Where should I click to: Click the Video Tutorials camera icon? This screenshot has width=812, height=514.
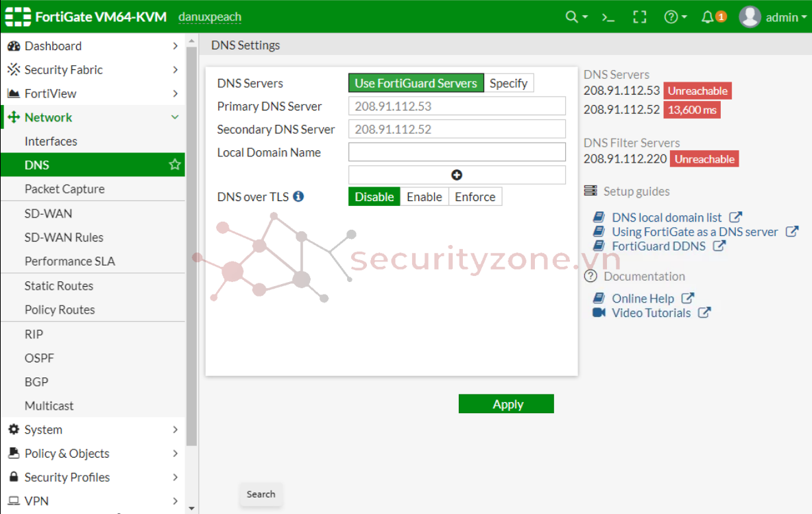pyautogui.click(x=599, y=312)
